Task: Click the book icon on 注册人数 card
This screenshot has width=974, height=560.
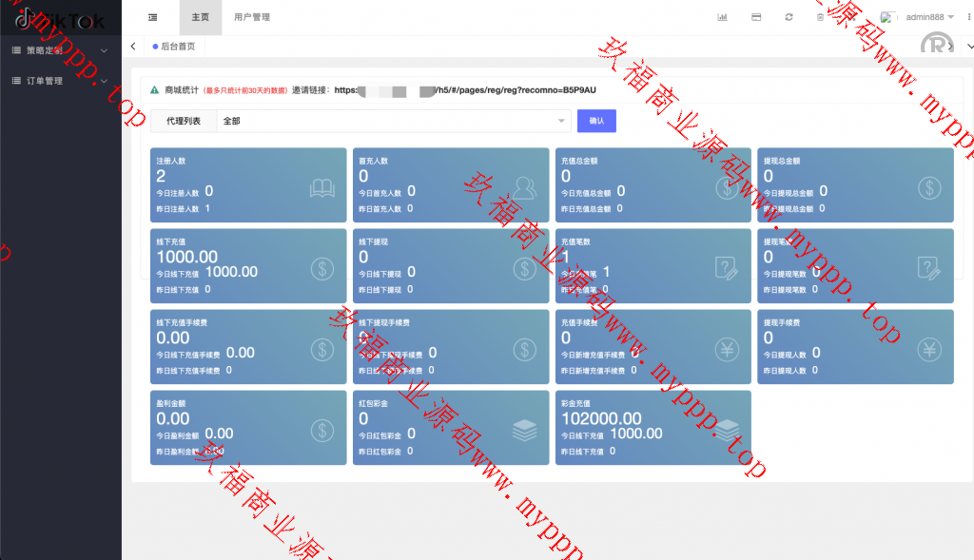Action: point(322,188)
